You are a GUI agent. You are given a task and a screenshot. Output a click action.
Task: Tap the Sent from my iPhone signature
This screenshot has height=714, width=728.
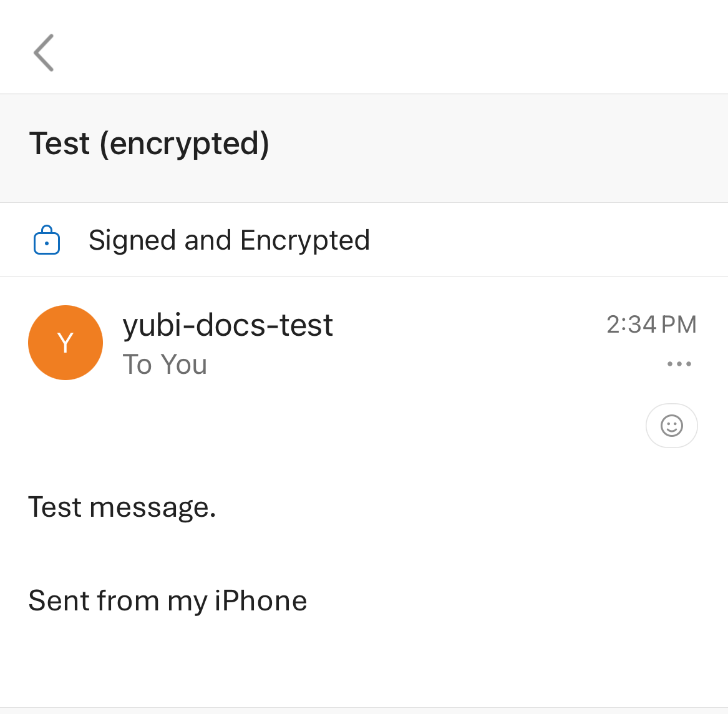168,600
